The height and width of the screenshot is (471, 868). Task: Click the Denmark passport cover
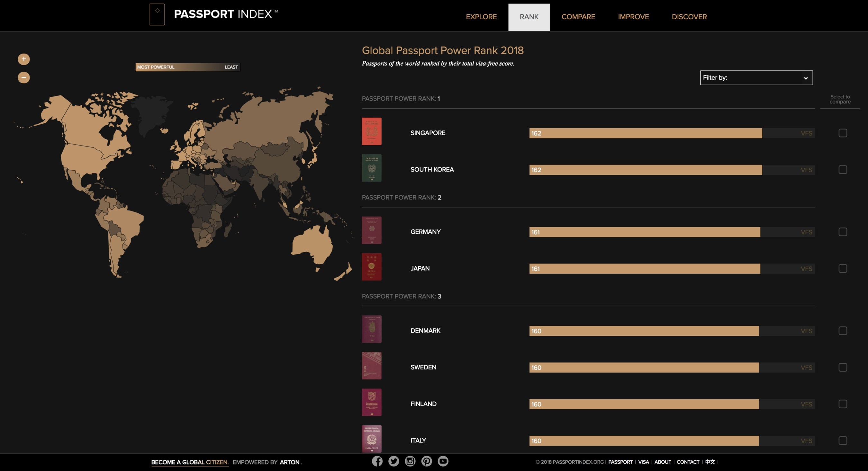pyautogui.click(x=372, y=329)
